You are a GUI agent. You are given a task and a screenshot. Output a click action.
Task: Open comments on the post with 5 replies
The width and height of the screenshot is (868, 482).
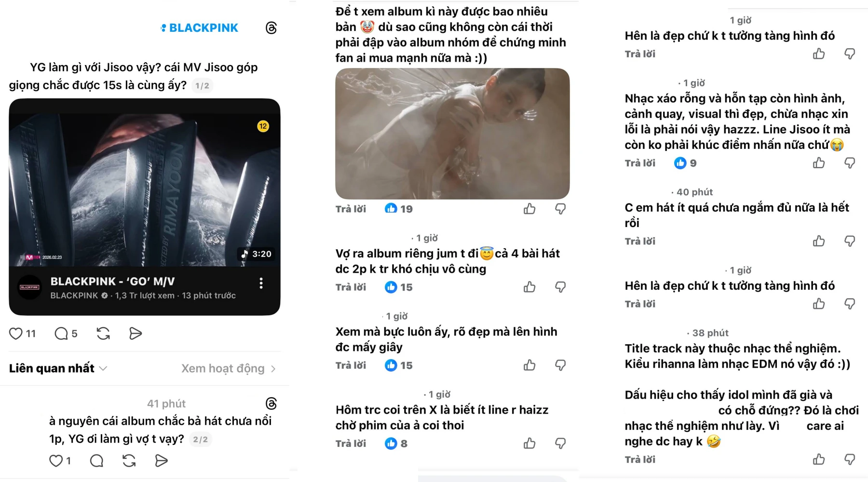click(61, 334)
